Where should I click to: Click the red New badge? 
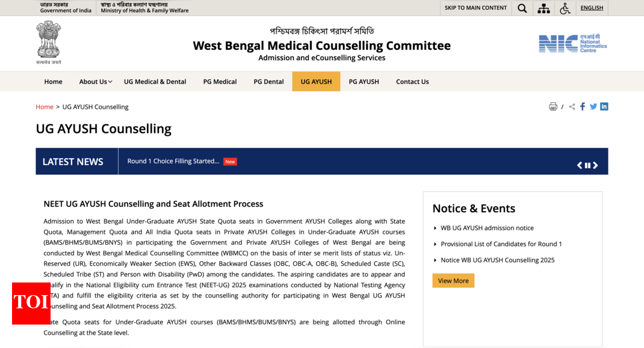pyautogui.click(x=230, y=162)
